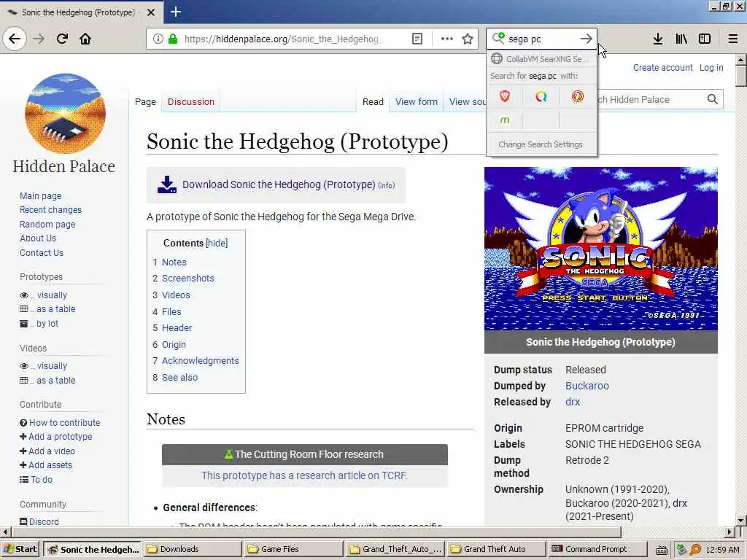This screenshot has width=747, height=560.
Task: Open Buckaroo dumper link
Action: click(587, 386)
